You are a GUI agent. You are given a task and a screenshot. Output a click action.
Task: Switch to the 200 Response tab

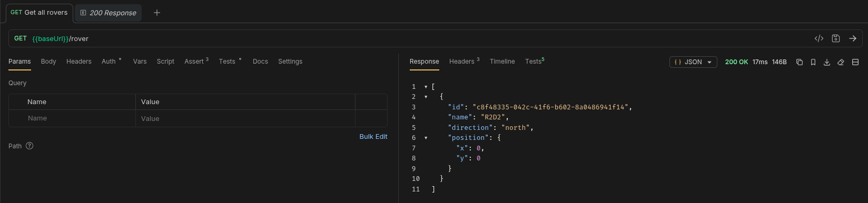108,13
